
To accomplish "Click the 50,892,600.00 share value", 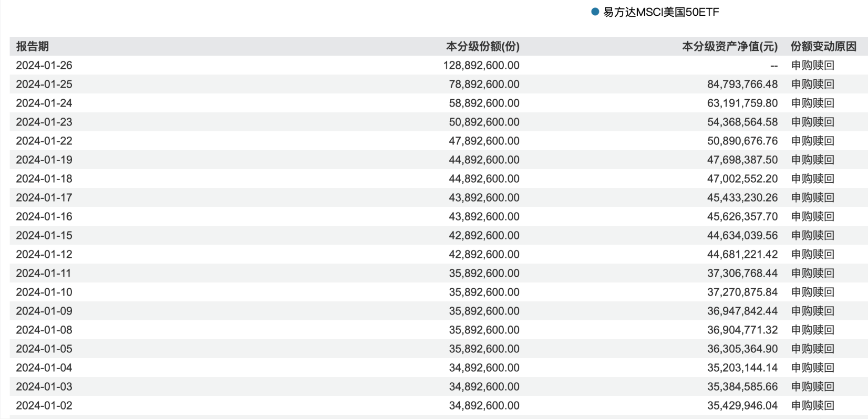I will [484, 122].
